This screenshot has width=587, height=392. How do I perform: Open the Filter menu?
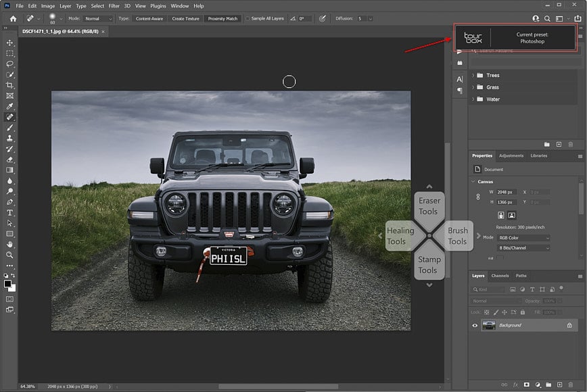point(114,6)
